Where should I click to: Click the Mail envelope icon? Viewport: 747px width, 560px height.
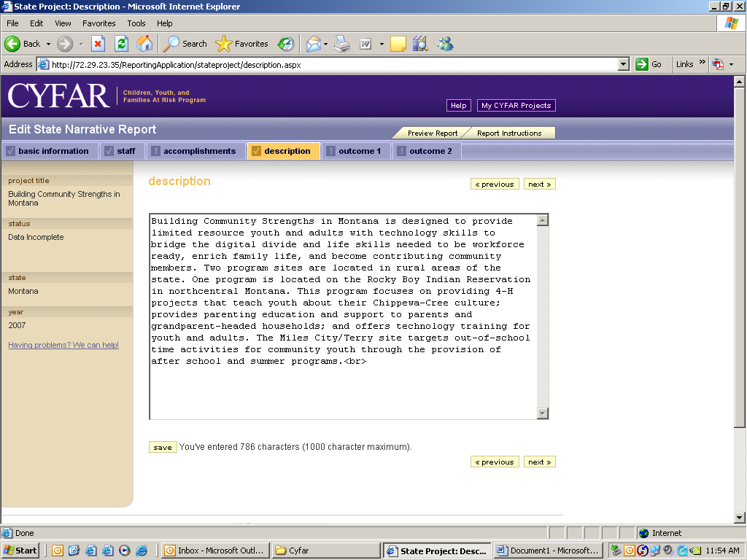314,44
